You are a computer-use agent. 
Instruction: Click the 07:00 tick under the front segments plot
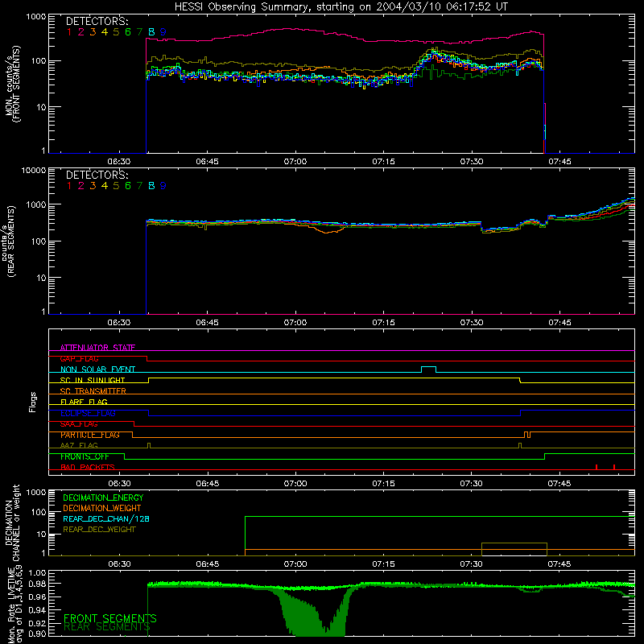295,162
